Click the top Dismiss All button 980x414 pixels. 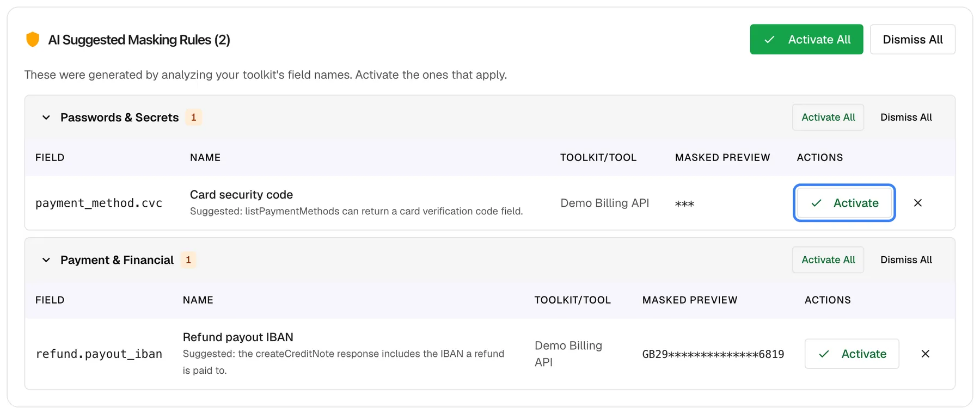point(912,39)
